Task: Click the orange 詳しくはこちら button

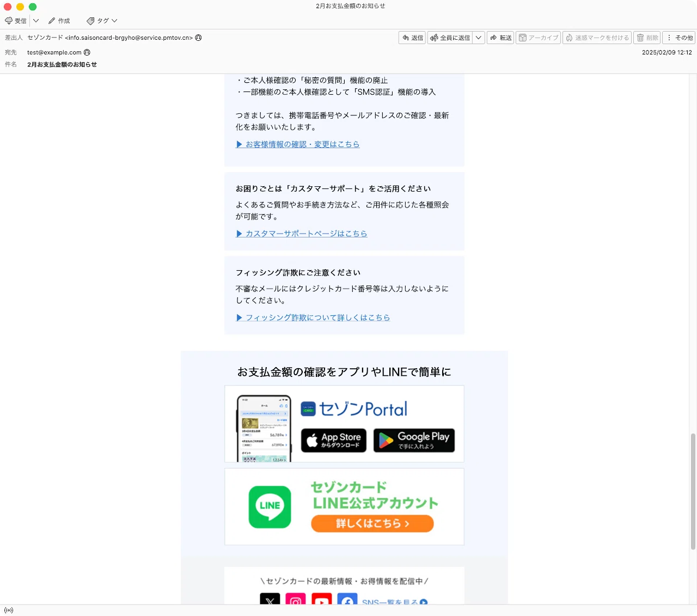Action: point(372,523)
